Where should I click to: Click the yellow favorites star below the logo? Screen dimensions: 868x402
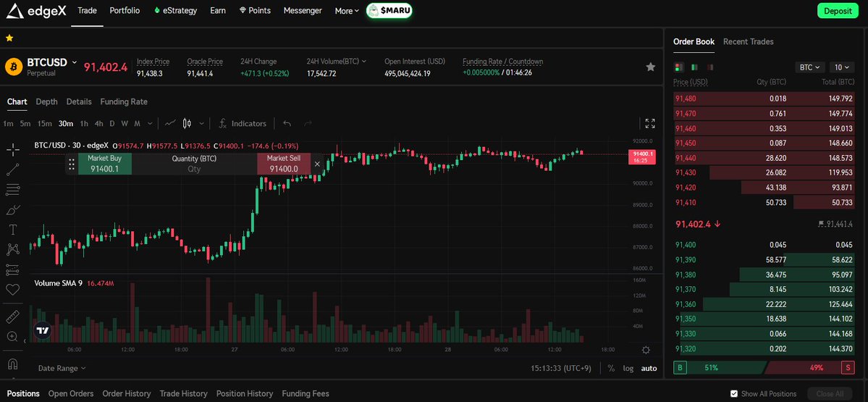(x=9, y=38)
